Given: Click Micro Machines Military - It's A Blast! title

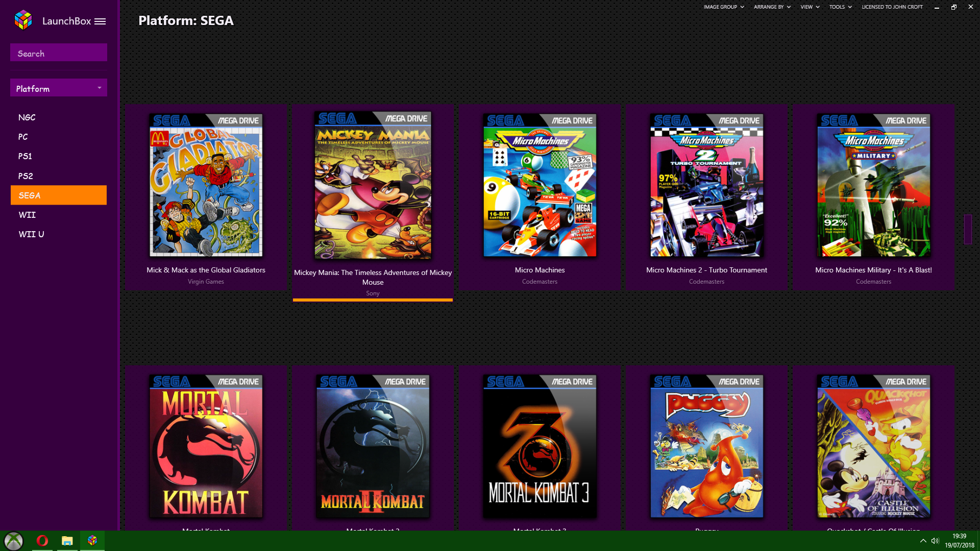Looking at the screenshot, I should click(x=873, y=270).
